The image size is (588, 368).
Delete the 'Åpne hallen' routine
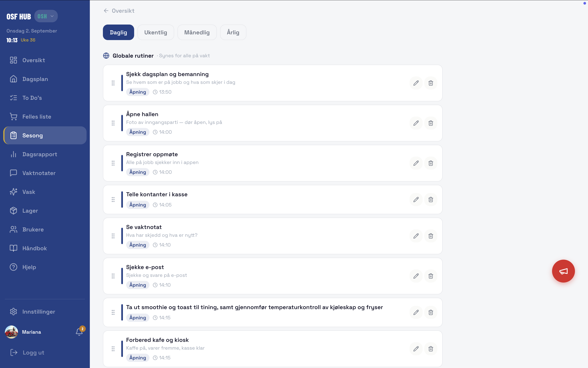click(431, 123)
